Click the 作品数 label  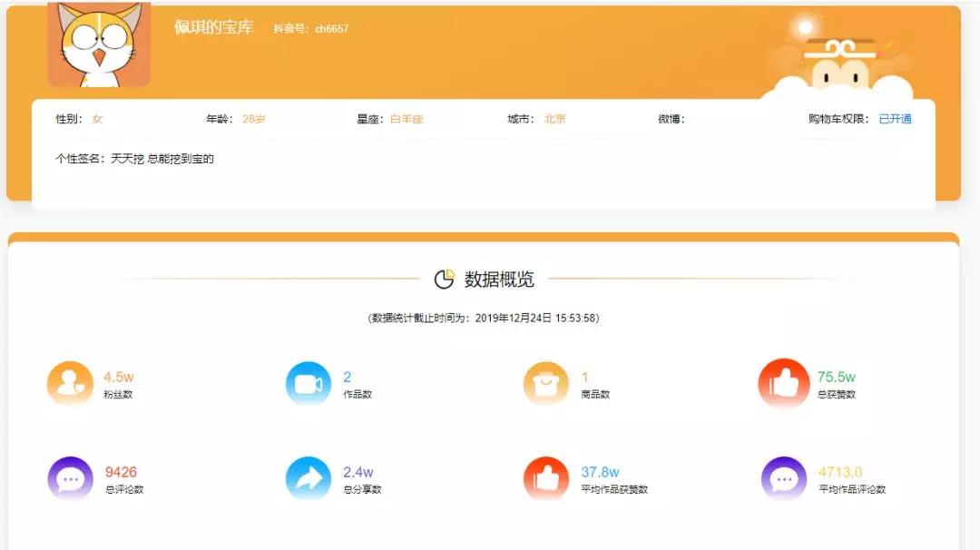click(x=358, y=395)
